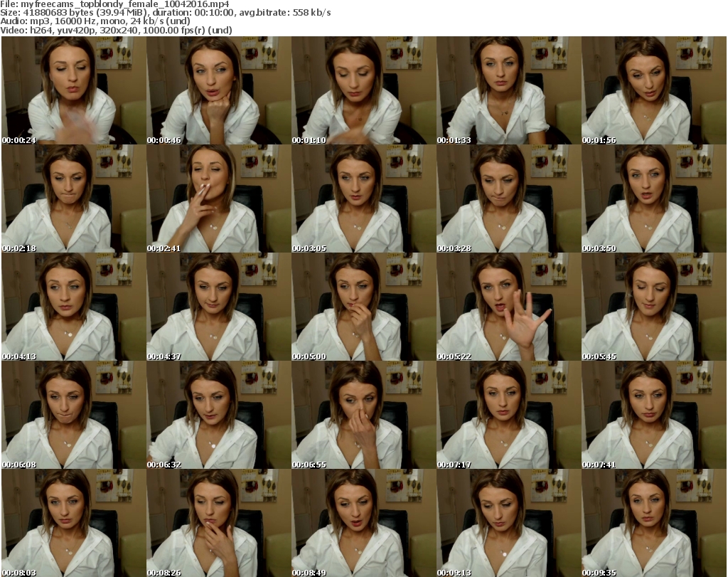728x577 pixels.
Task: Choose the frame stamped 00:08:26
Action: [218, 523]
